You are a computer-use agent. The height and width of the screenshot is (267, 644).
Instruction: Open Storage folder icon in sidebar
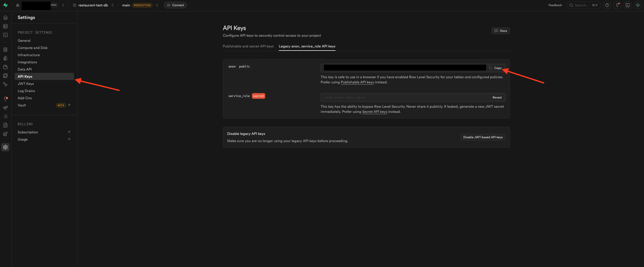(x=5, y=67)
